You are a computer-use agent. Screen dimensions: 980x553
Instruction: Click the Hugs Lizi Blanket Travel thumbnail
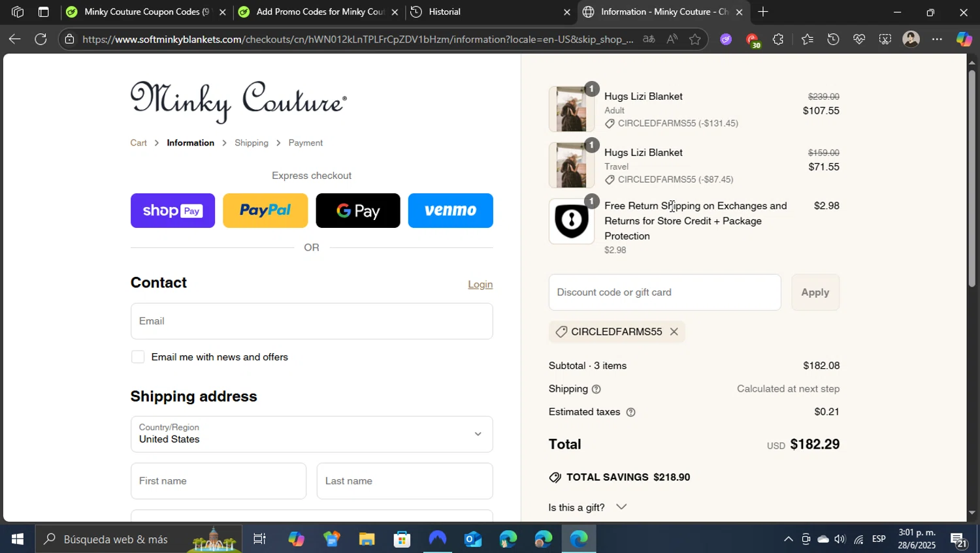point(572,165)
